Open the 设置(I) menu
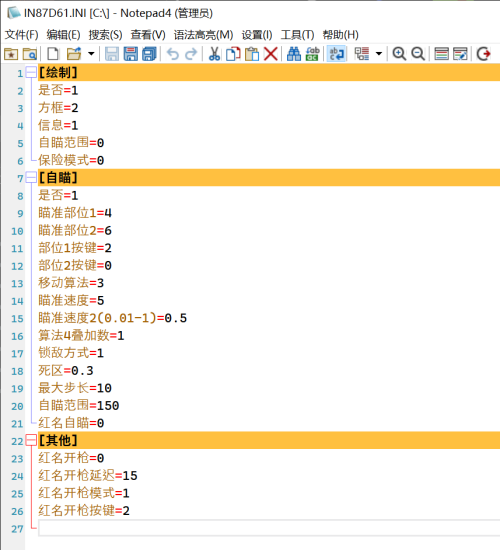 tap(257, 35)
